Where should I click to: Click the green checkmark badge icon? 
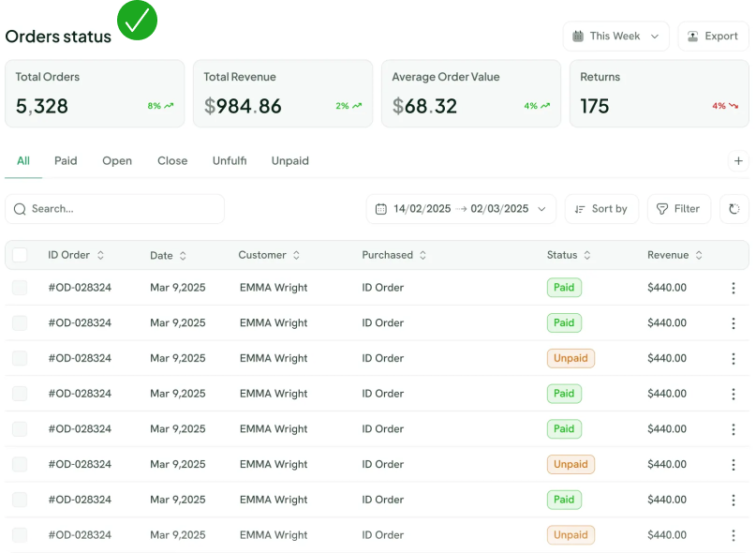(138, 21)
